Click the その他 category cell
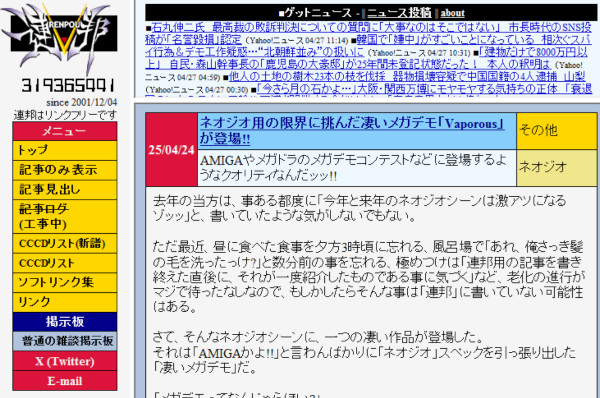The height and width of the screenshot is (398, 600). point(556,131)
